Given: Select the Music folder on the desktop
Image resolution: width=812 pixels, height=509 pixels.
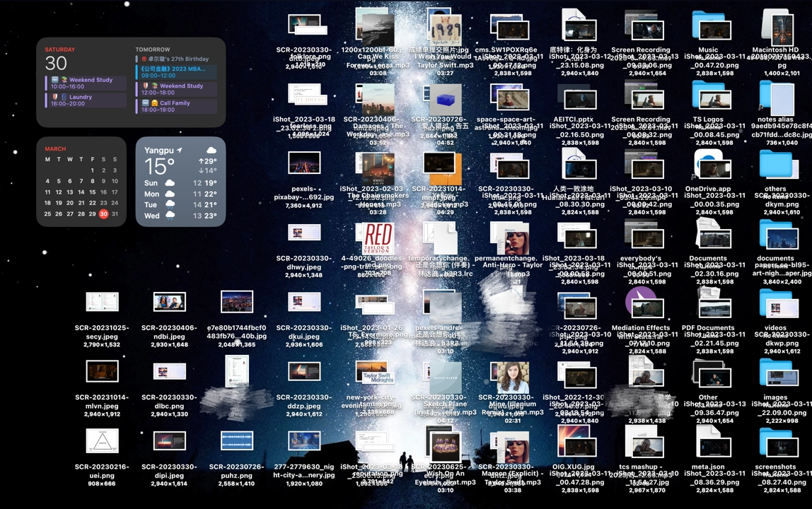Looking at the screenshot, I should pos(708,26).
